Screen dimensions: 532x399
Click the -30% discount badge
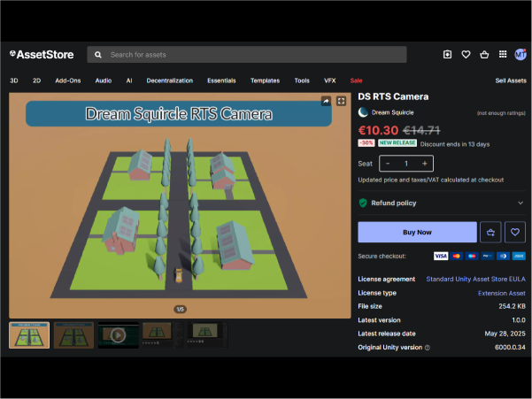point(366,143)
